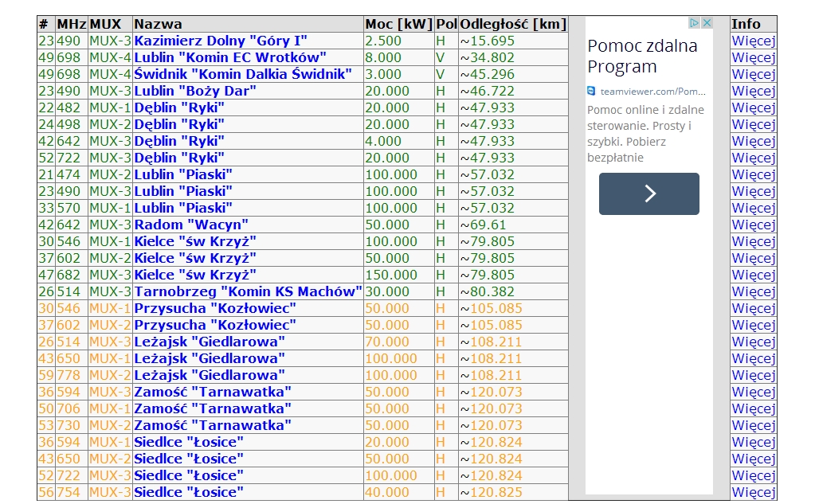Click Więcej for Tarnobrzeg row
Viewport: 815px width, 504px height.
pyautogui.click(x=753, y=291)
